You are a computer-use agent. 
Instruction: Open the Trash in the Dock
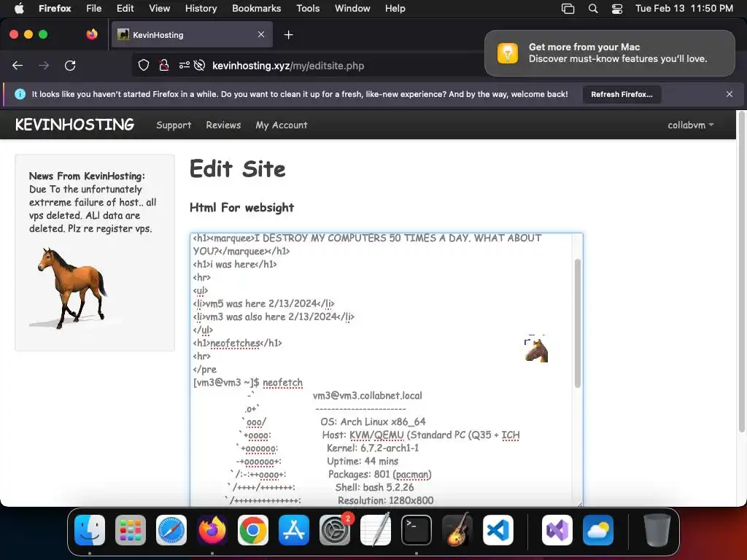coord(657,530)
